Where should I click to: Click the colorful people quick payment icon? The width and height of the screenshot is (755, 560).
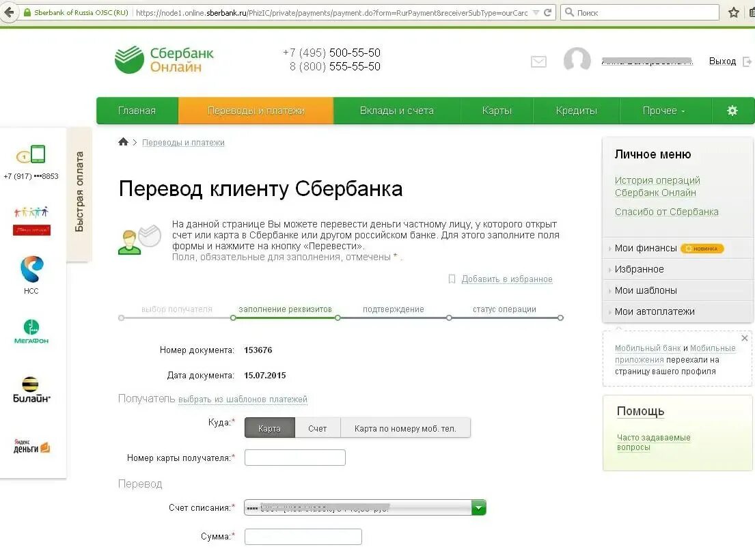click(x=31, y=221)
